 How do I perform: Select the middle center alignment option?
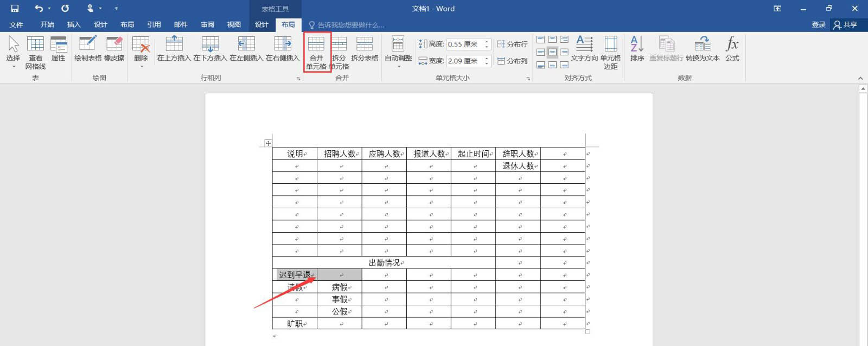tap(552, 52)
